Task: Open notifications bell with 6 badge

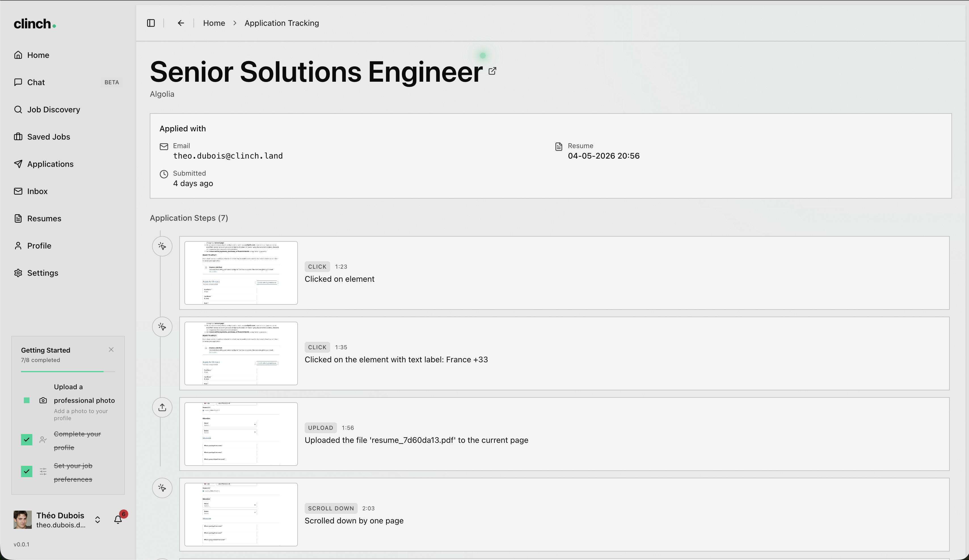Action: point(118,520)
